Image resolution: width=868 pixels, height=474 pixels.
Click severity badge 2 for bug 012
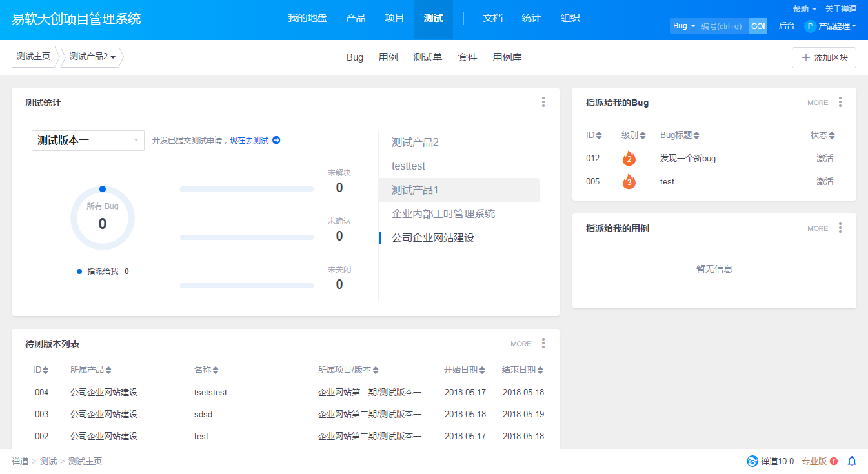pos(629,158)
